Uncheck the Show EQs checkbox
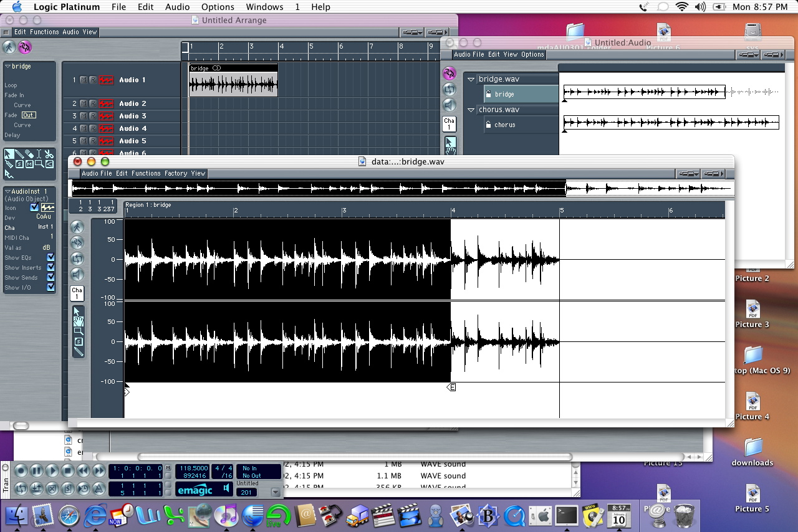 coord(50,258)
